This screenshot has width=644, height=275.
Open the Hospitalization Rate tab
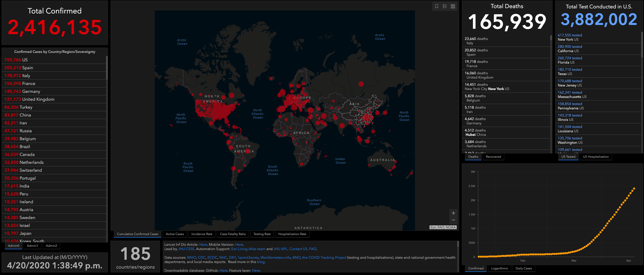[292, 234]
